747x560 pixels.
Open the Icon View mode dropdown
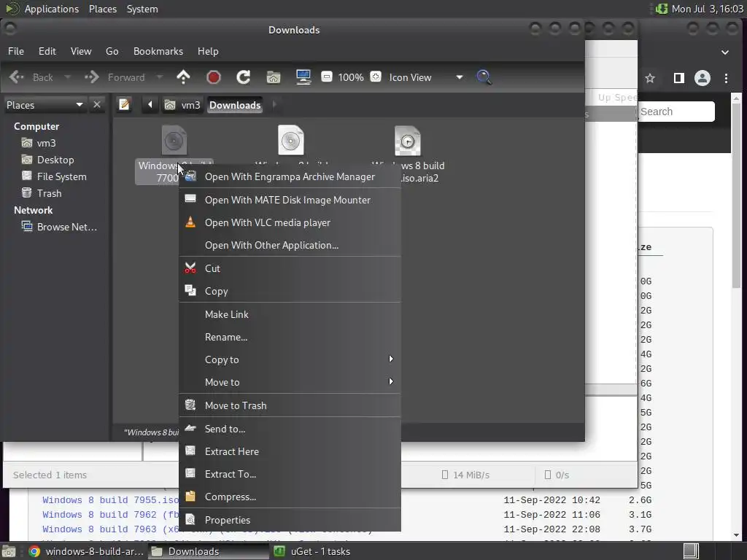tap(426, 77)
